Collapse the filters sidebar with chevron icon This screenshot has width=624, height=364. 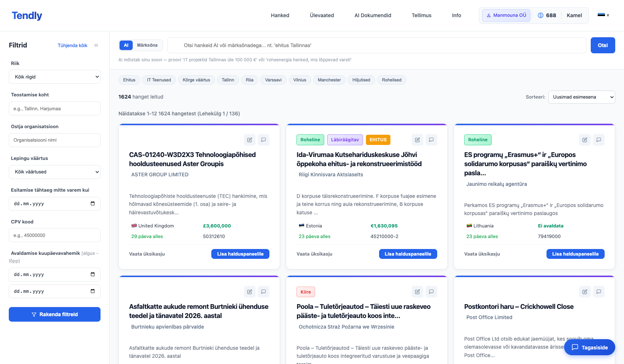click(96, 45)
